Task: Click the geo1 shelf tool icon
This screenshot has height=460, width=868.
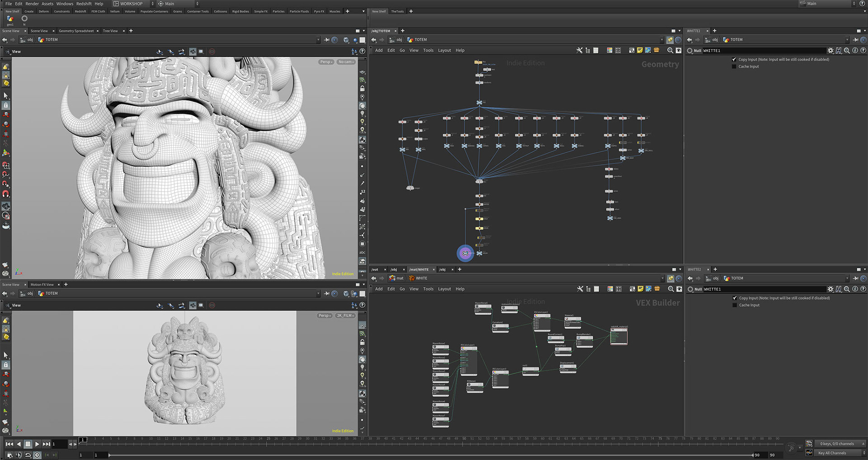Action: 10,19
